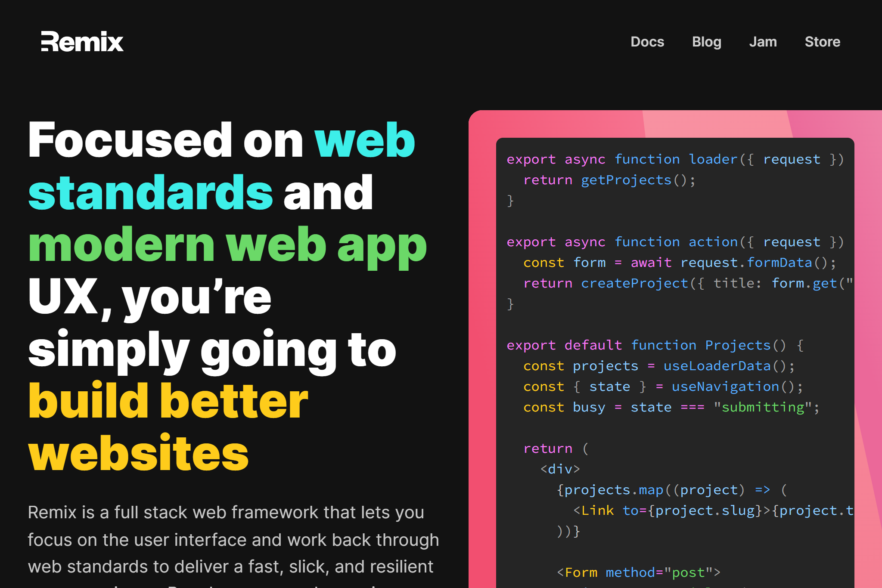
Task: Click the useLoaderData code line
Action: (659, 366)
